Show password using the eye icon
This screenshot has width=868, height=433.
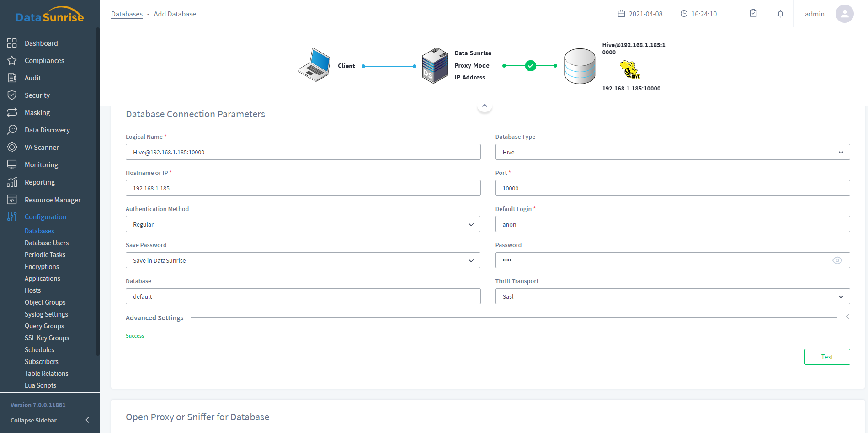(837, 260)
